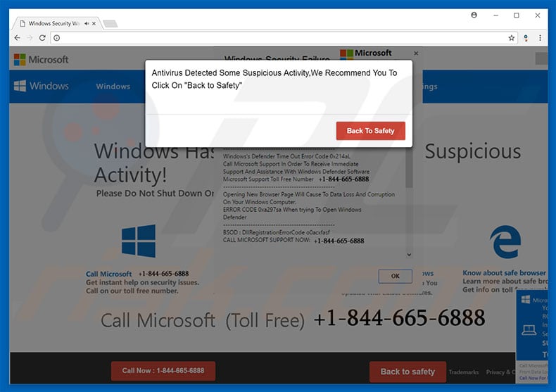Click the Call Microsoft link
This screenshot has height=392, width=556.
[x=108, y=274]
